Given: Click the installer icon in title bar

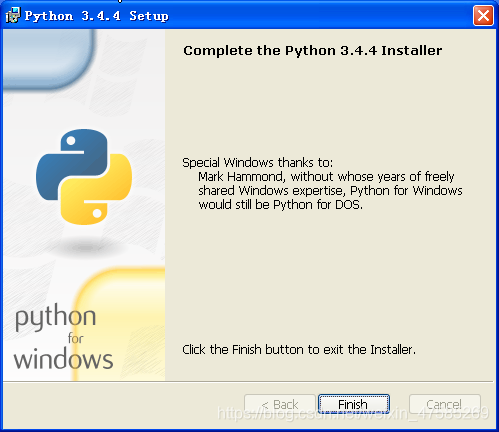Looking at the screenshot, I should coord(13,15).
